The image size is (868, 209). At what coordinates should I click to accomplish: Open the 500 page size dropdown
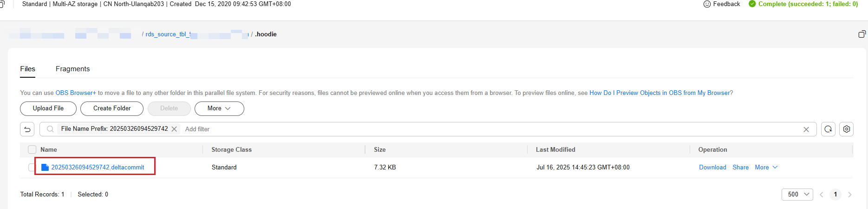pyautogui.click(x=797, y=195)
